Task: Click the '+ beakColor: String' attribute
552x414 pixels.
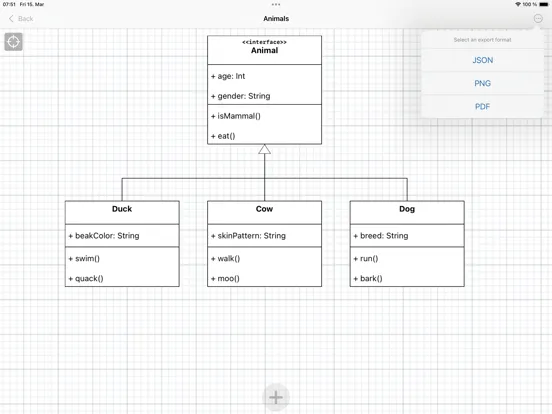Action: pos(104,236)
